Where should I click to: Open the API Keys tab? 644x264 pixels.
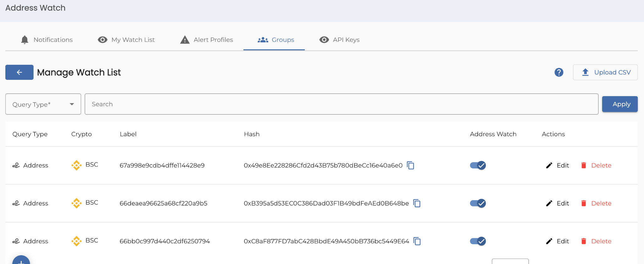(339, 40)
